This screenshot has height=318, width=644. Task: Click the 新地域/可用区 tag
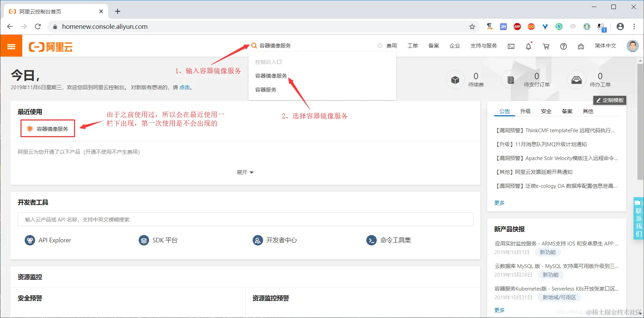click(559, 298)
